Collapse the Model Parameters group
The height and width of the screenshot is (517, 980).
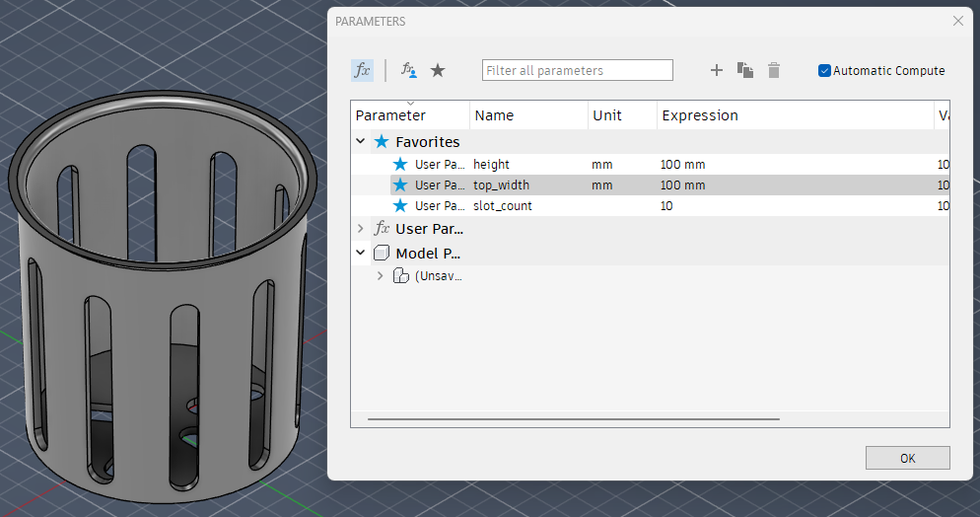pyautogui.click(x=361, y=253)
